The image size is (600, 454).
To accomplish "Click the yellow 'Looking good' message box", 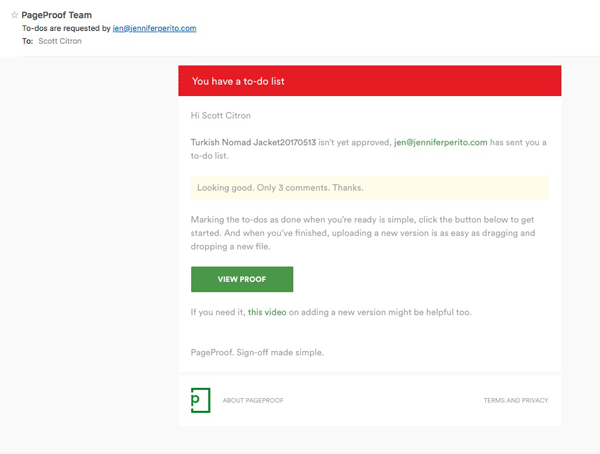I will (369, 188).
